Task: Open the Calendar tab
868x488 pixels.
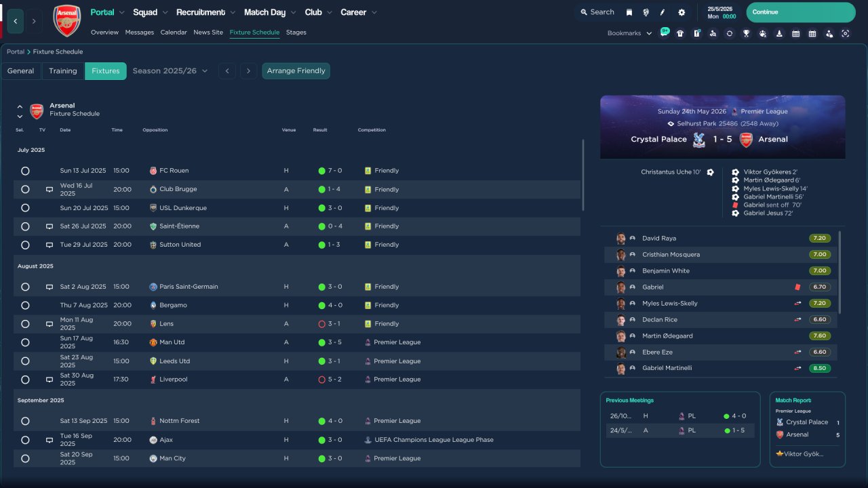Action: (x=174, y=33)
